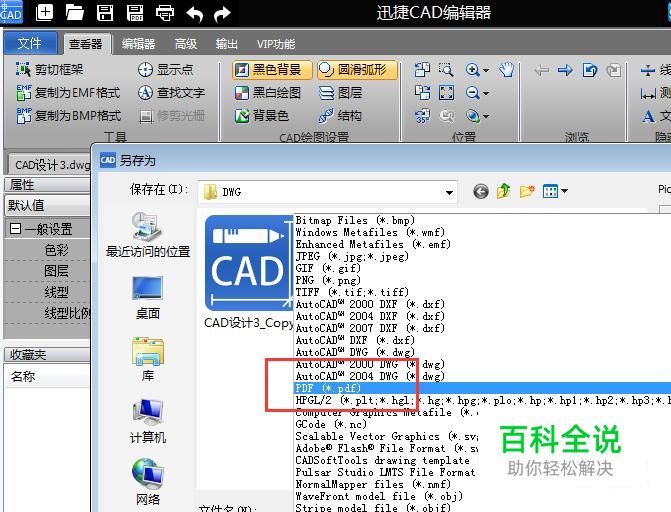The width and height of the screenshot is (671, 512).
Task: Click the back arrow in save dialog
Action: (481, 191)
